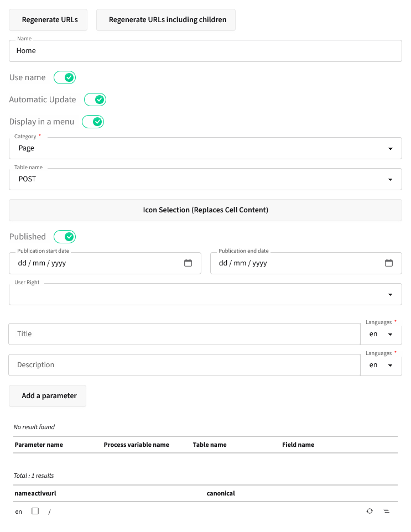411x532 pixels.
Task: Open the Publication end date calendar picker
Action: pyautogui.click(x=389, y=263)
